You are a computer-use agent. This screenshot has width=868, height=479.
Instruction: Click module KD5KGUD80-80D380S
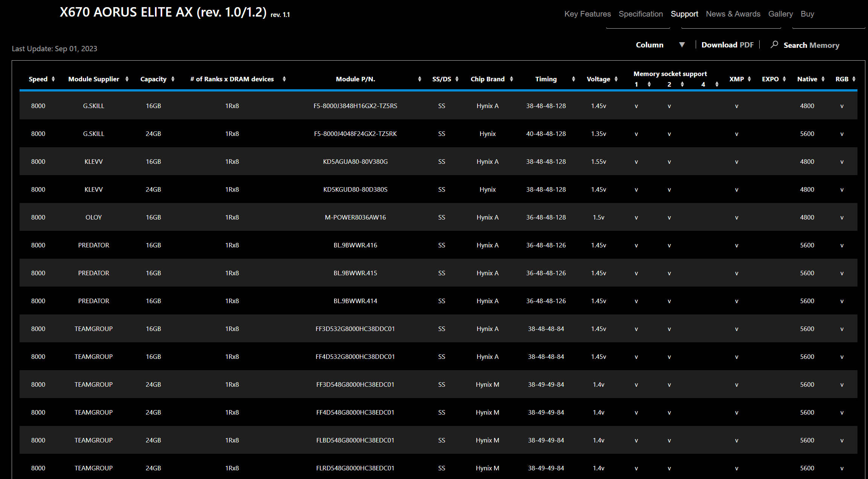click(356, 189)
